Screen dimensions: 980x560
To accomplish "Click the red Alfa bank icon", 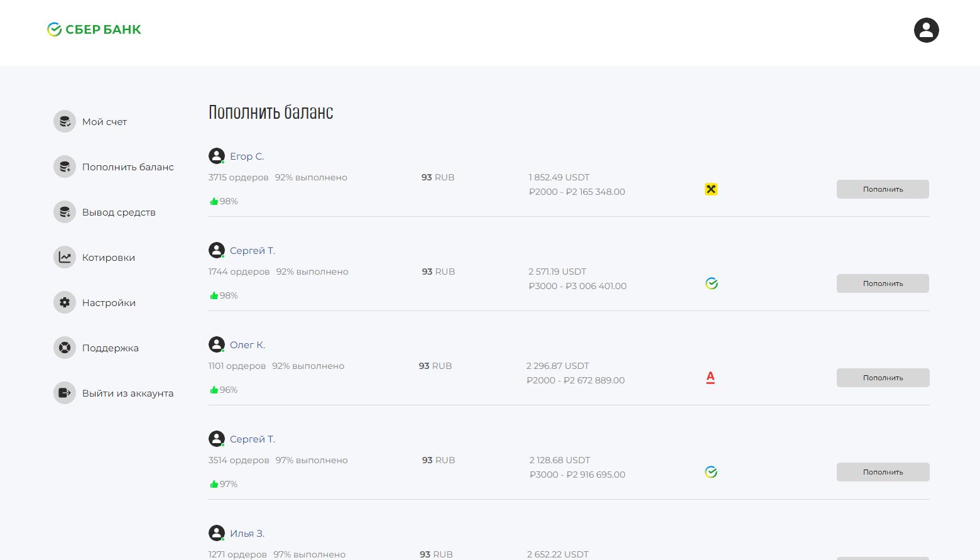I will 710,378.
